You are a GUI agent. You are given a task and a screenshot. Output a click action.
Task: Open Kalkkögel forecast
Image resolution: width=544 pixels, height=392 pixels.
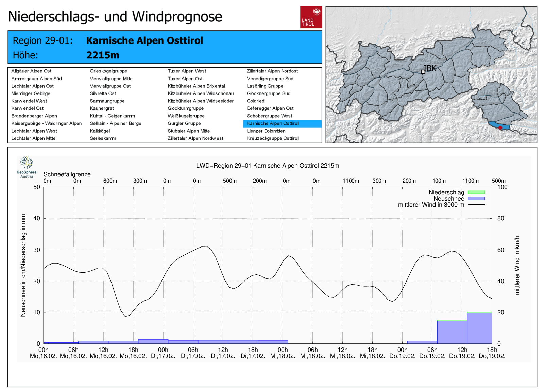click(x=100, y=131)
